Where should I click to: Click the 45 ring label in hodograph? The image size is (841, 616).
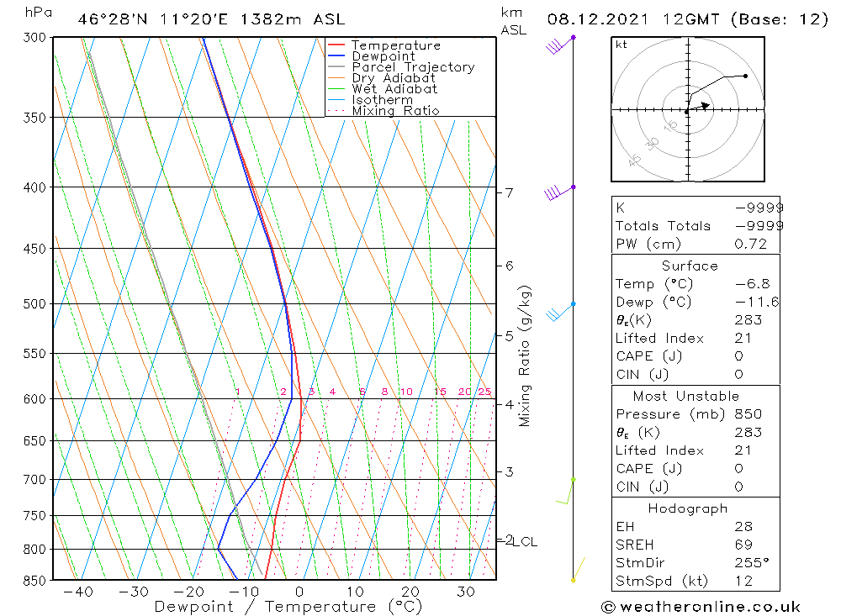tap(634, 160)
